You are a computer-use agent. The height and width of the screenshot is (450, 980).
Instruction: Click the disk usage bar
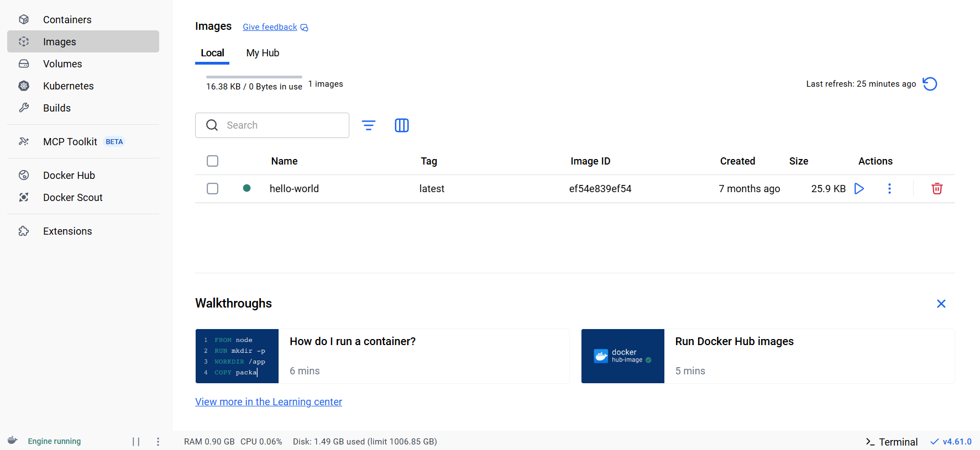click(x=254, y=77)
